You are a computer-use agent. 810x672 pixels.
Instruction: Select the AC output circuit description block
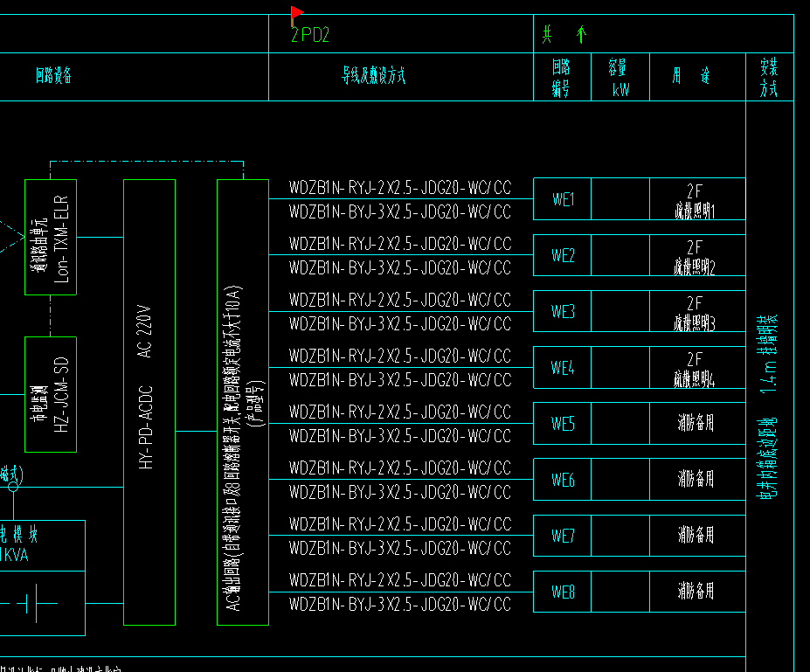243,402
